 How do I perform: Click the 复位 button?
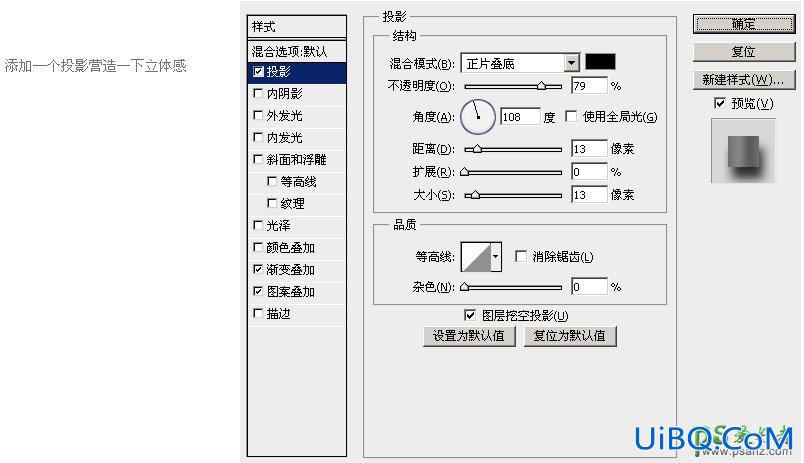pos(743,52)
